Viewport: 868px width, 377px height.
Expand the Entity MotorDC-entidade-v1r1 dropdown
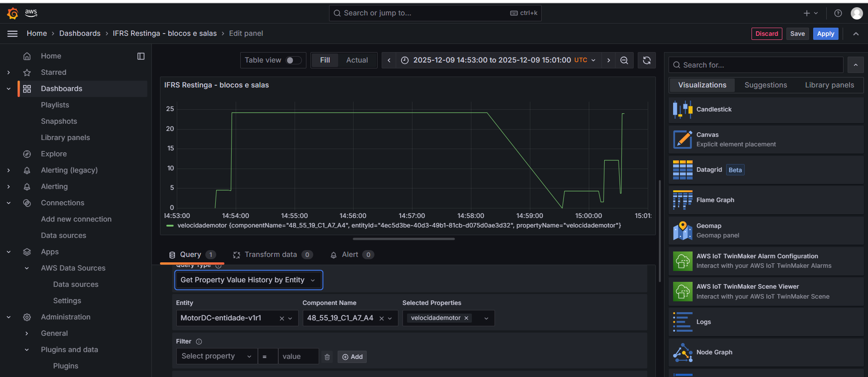pyautogui.click(x=290, y=319)
